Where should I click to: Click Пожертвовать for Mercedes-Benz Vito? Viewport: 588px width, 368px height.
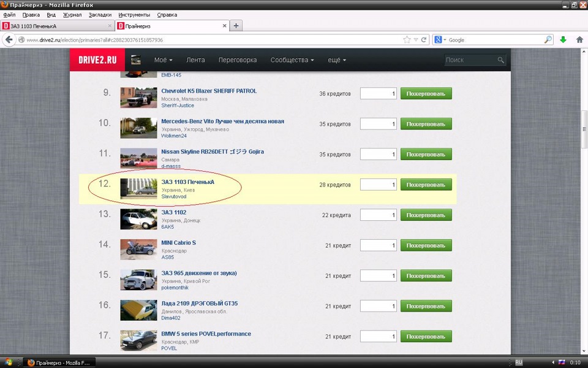pyautogui.click(x=426, y=124)
